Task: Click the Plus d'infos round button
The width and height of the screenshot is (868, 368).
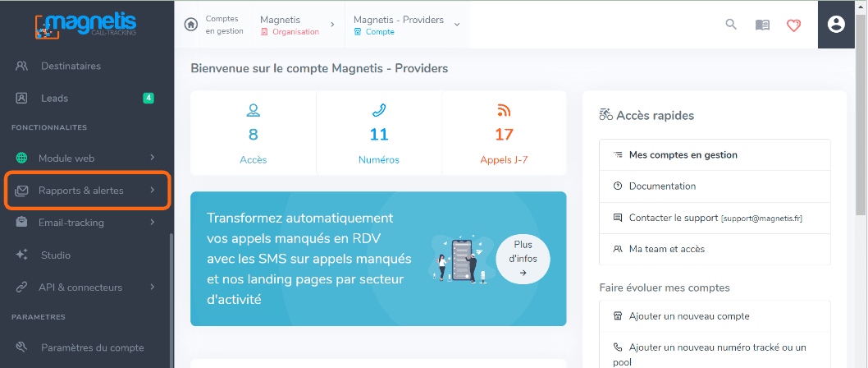Action: point(523,258)
